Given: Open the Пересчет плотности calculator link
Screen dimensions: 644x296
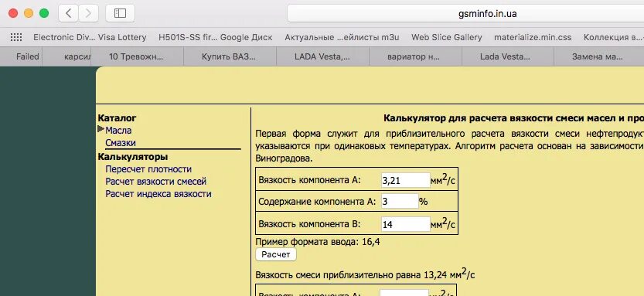Looking at the screenshot, I should (148, 169).
